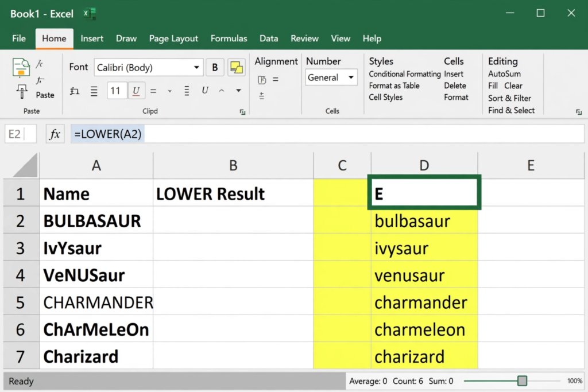Image resolution: width=588 pixels, height=392 pixels.
Task: Click the Paste clipboard icon
Action: pos(21,68)
